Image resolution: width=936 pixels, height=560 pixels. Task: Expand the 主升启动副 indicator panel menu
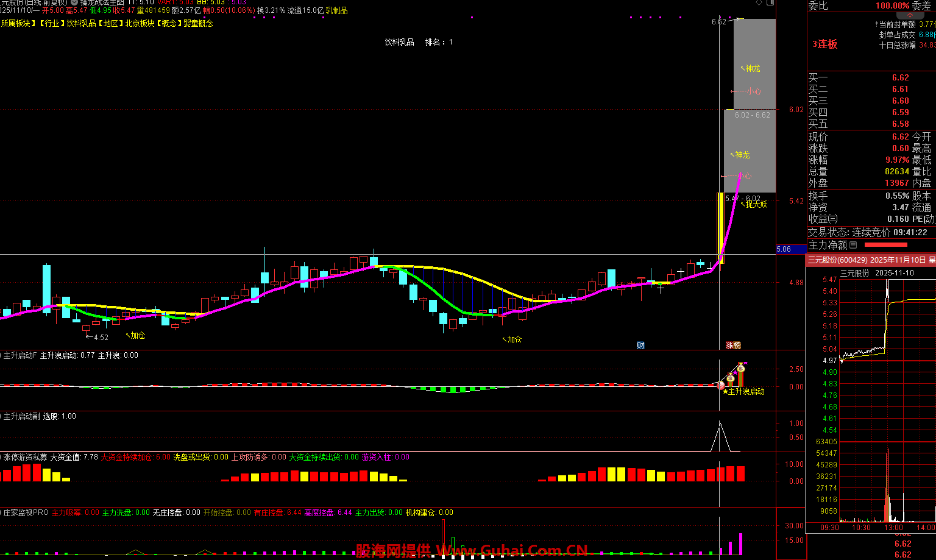click(1, 416)
